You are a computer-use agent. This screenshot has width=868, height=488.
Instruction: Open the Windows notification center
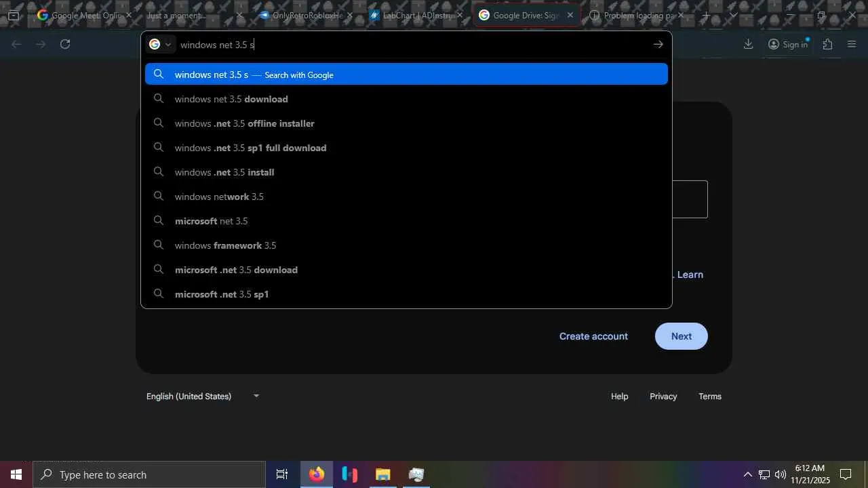[x=846, y=474]
